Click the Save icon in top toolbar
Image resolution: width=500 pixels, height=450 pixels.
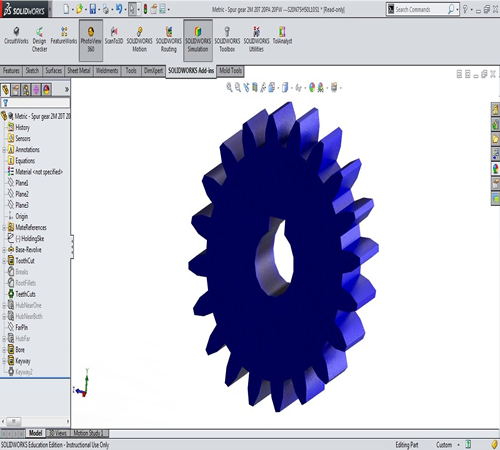[x=93, y=9]
